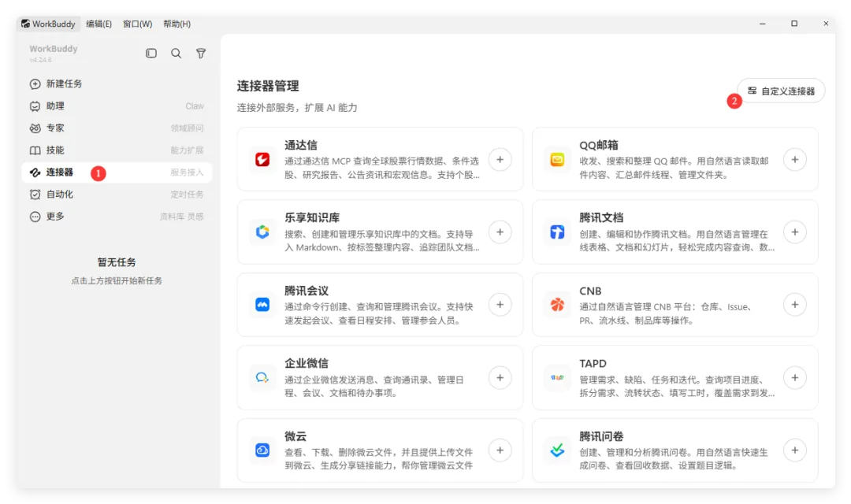
Task: Add the 腾讯问卷 connector with plus
Action: [794, 450]
